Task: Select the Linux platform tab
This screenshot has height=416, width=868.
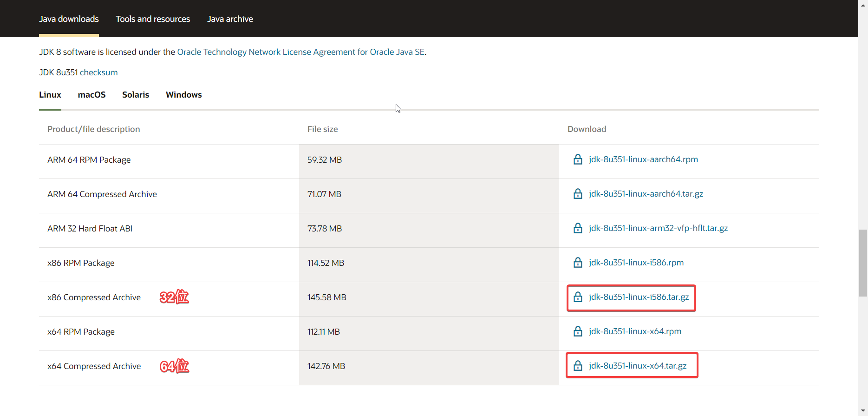Action: click(50, 95)
